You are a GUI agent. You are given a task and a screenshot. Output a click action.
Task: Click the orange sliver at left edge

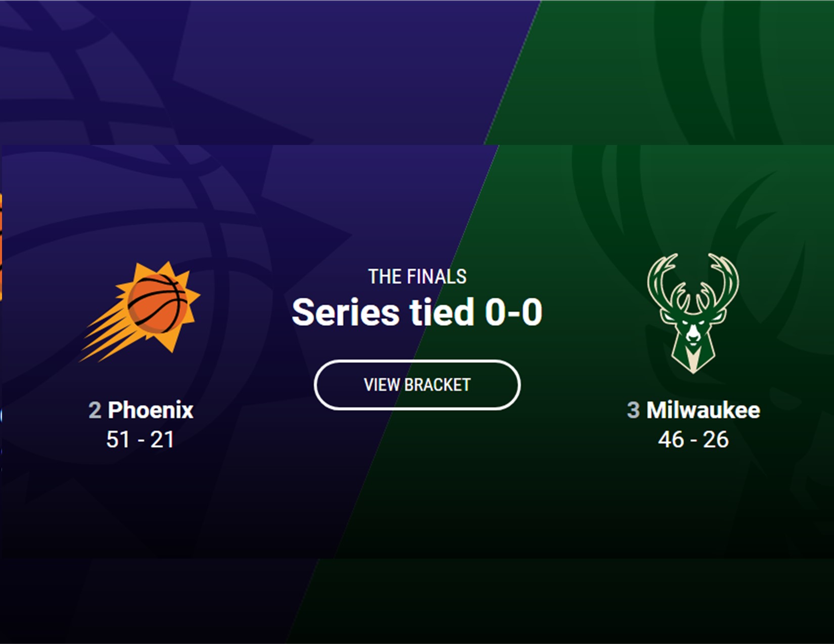[1, 246]
